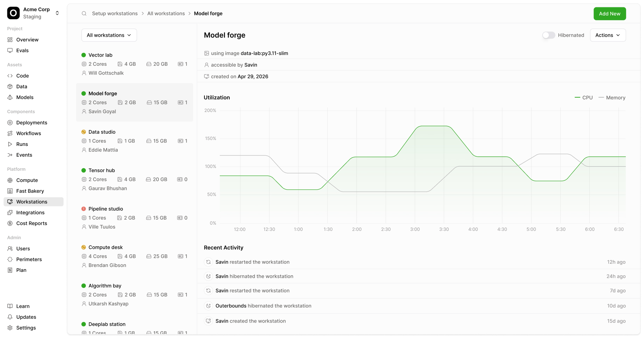Select the Tensor hub workstation
This screenshot has height=338, width=644.
[134, 179]
